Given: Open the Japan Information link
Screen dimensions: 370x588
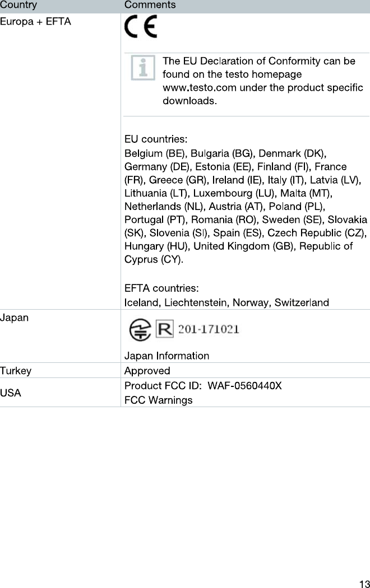Looking at the screenshot, I should 166,356.
